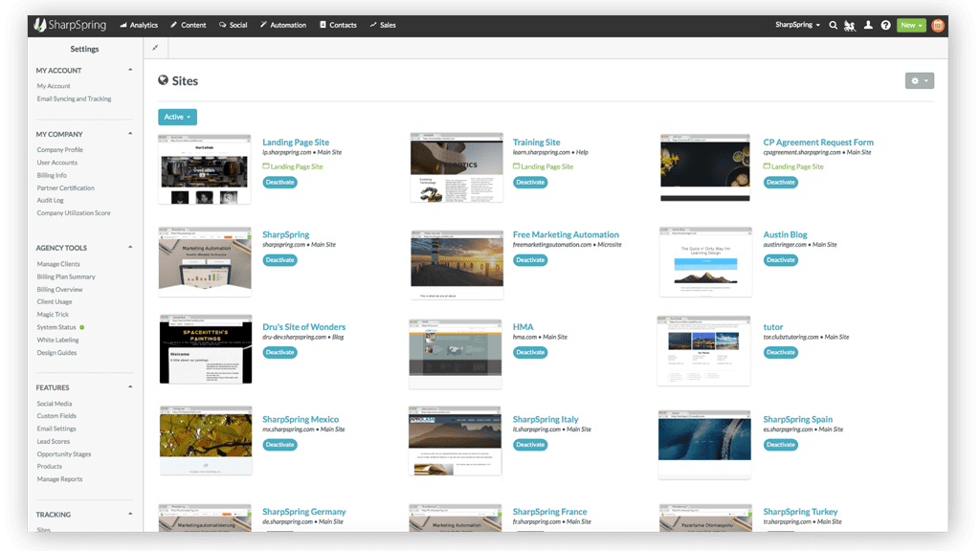Go to Company Profile

pos(60,150)
